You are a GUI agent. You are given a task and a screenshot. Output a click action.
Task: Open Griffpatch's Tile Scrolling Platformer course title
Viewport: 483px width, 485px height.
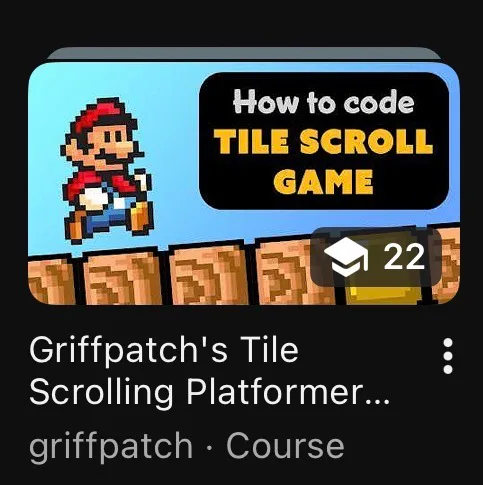click(x=210, y=370)
